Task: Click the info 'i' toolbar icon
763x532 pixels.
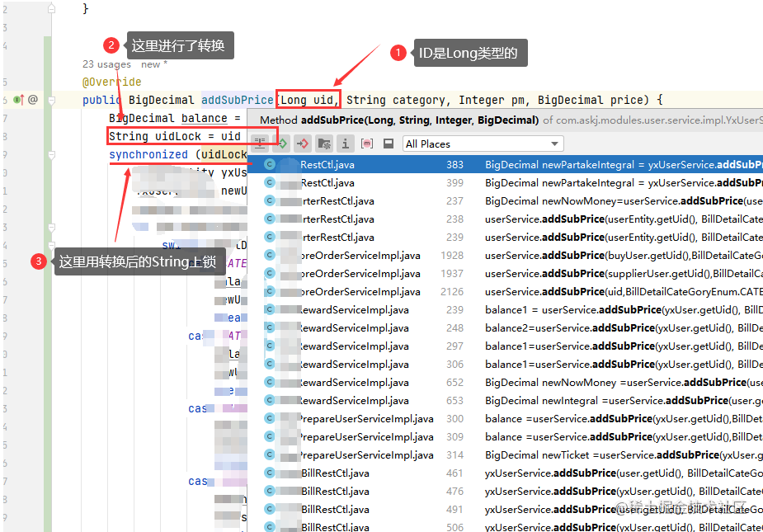Action: click(345, 144)
